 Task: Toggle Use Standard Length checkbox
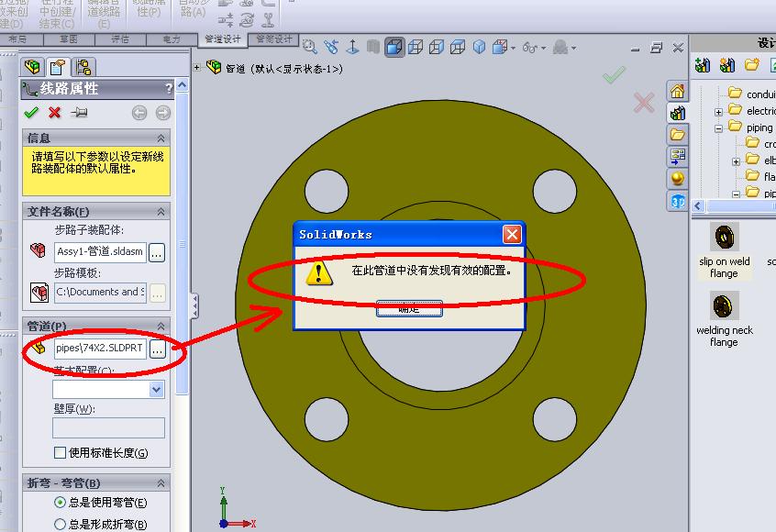tap(60, 452)
